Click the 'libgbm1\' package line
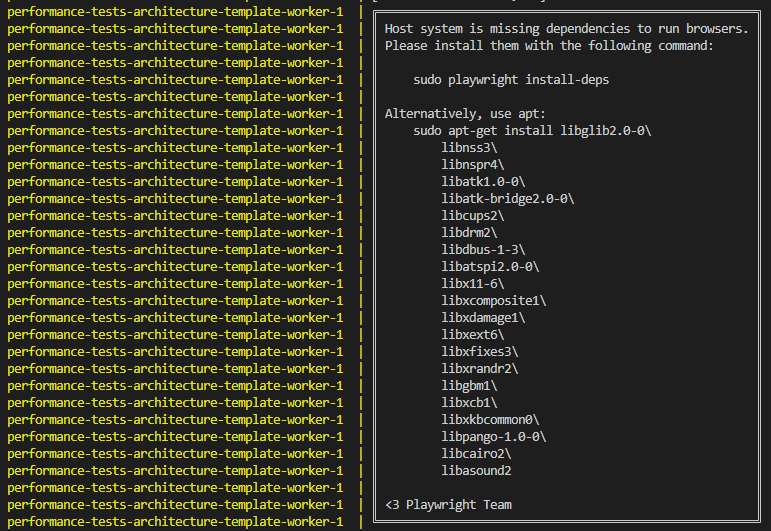The width and height of the screenshot is (771, 531). click(x=469, y=385)
